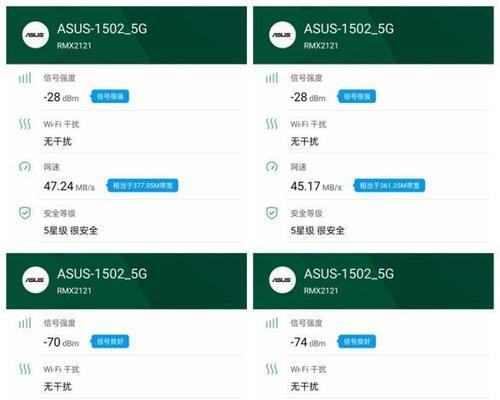Click ASUS logo in the -74 dBm panel
Screen dimensions: 500x400
[x=282, y=280]
